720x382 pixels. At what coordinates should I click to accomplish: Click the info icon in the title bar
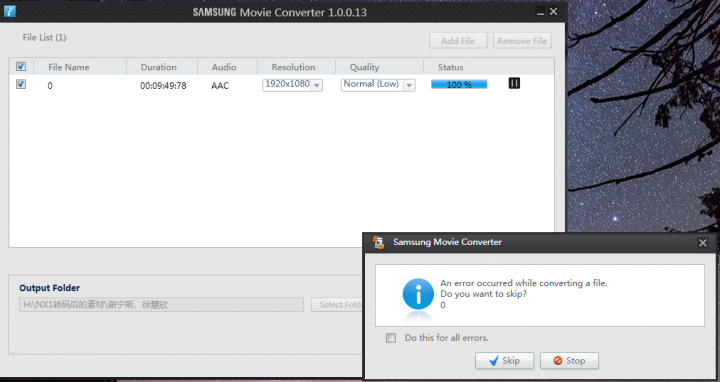pyautogui.click(x=10, y=11)
